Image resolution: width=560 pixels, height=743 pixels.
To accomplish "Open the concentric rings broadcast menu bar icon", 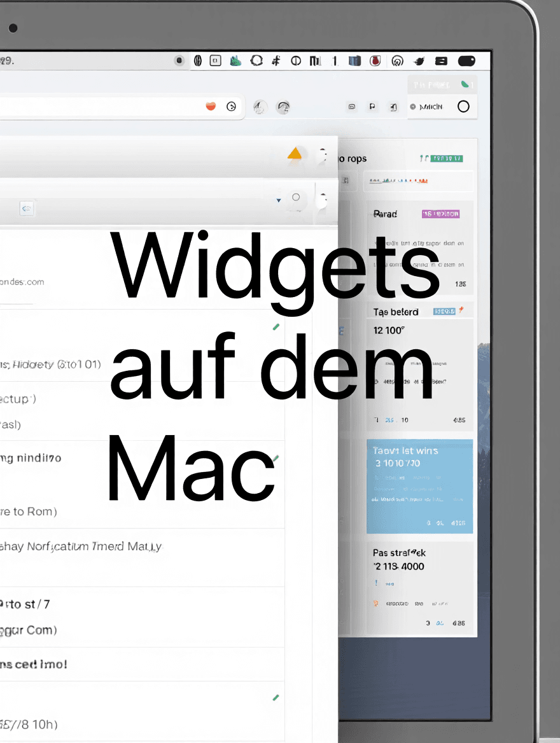I will tap(397, 61).
